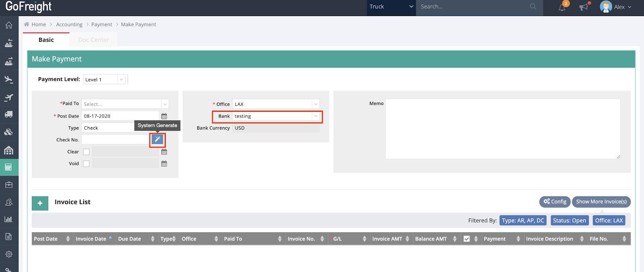
Task: Expand the Payment Level dropdown
Action: pos(104,80)
